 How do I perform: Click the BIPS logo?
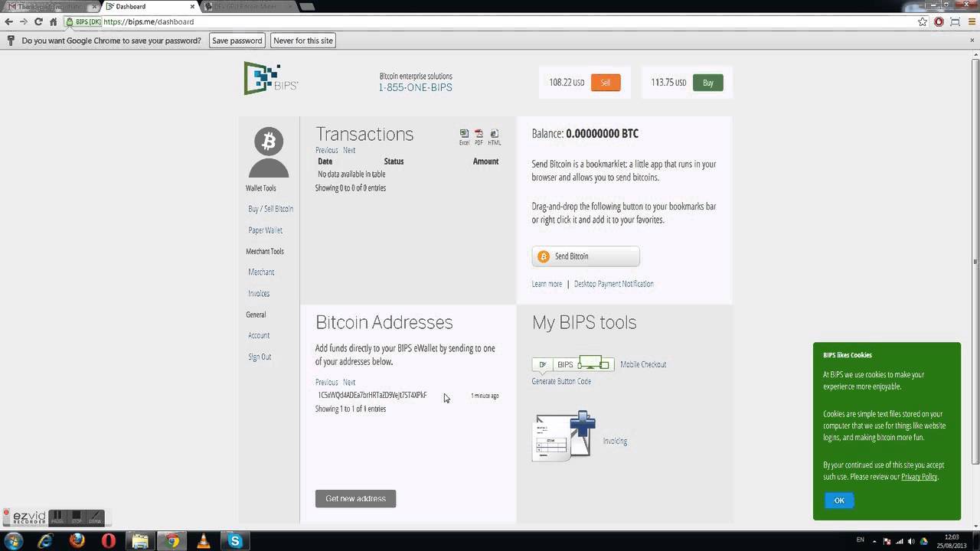(271, 78)
